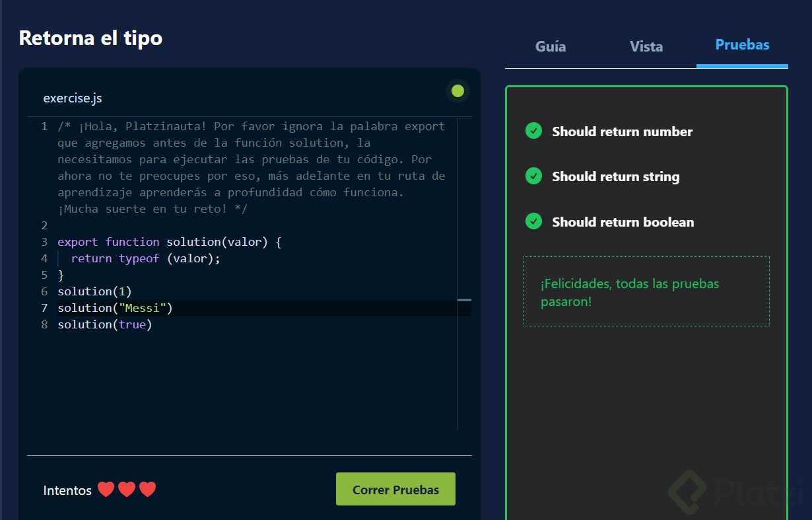This screenshot has height=520, width=812.
Task: Click green check next to Should return string
Action: 533,176
